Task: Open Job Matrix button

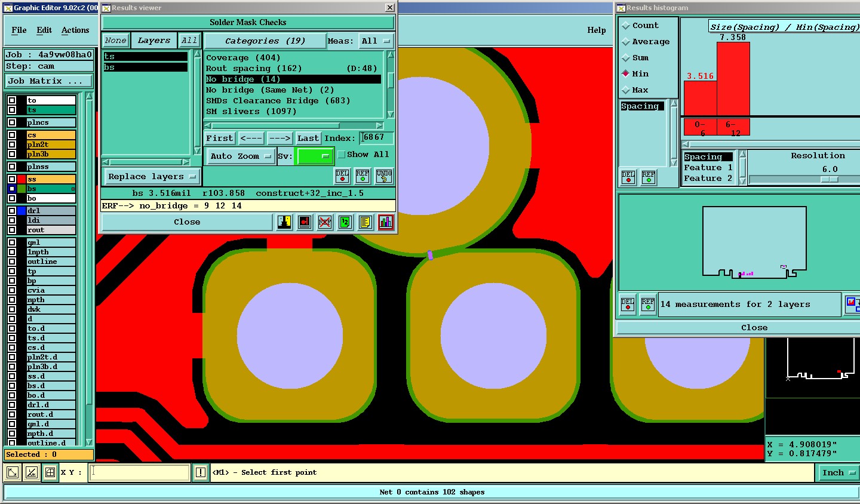Action: click(x=49, y=81)
